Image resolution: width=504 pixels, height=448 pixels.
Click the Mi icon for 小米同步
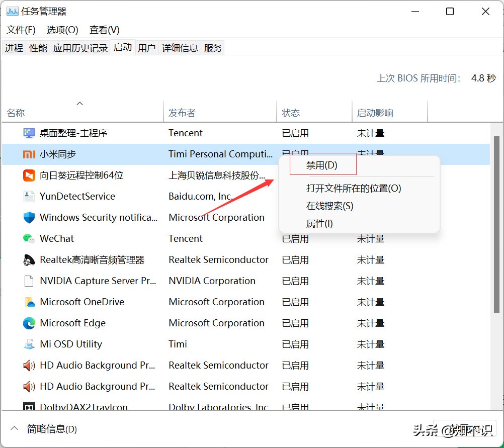coord(29,154)
